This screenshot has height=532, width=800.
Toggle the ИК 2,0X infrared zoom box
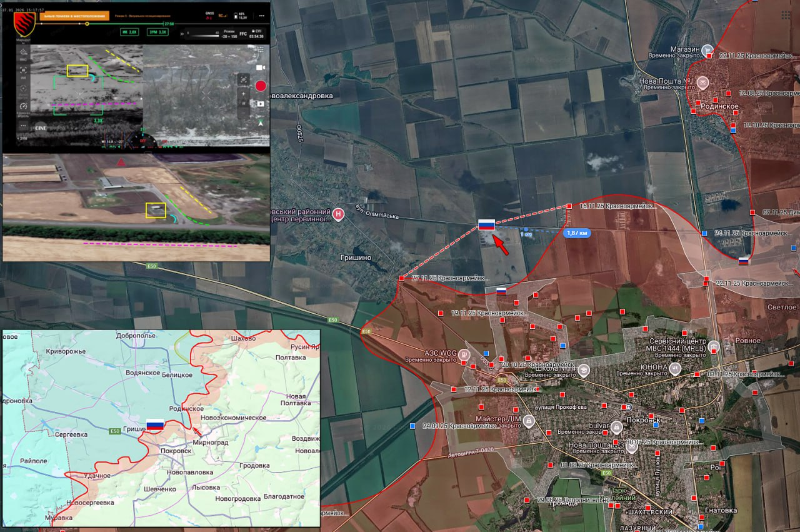[129, 31]
